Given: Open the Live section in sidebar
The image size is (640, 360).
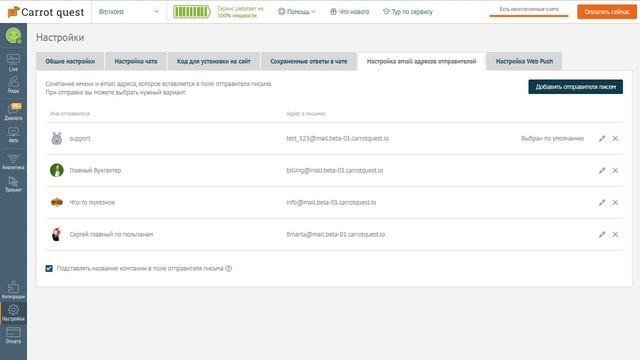Looking at the screenshot, I should click(x=13, y=63).
